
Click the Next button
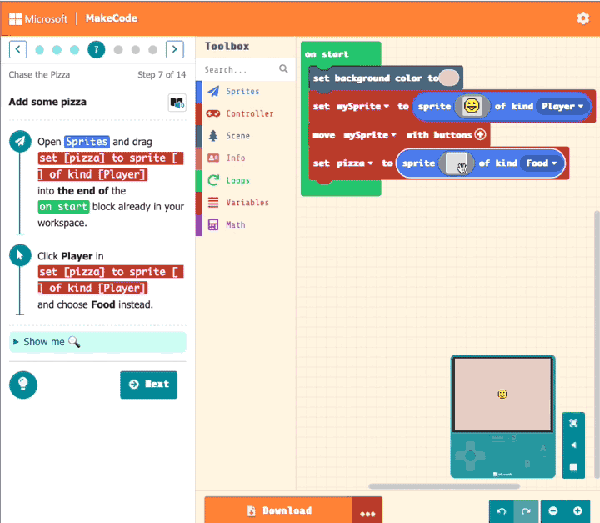tap(148, 385)
